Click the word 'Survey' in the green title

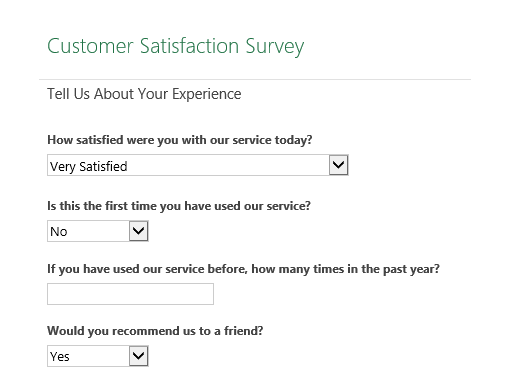click(x=275, y=46)
